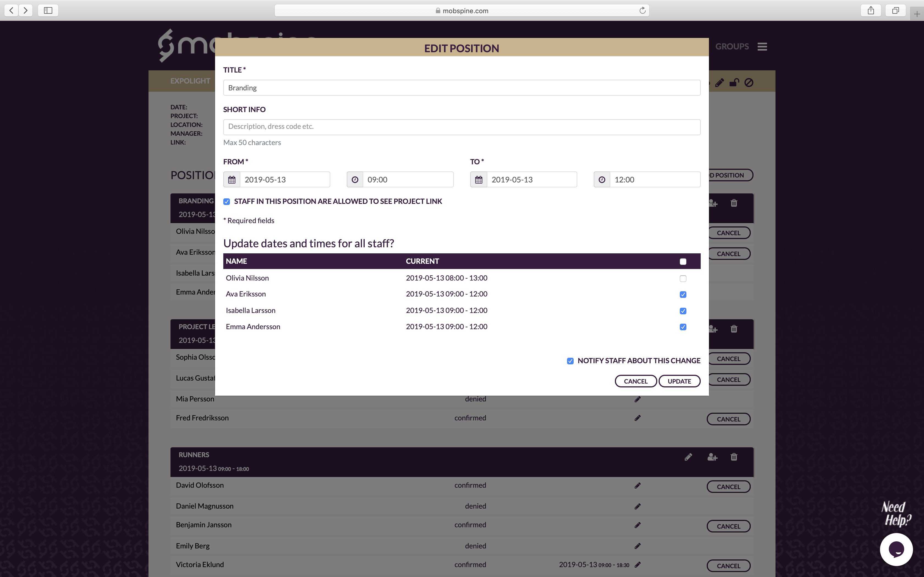The width and height of the screenshot is (924, 577).
Task: Click the block/cancel position icon in the header
Action: [749, 83]
